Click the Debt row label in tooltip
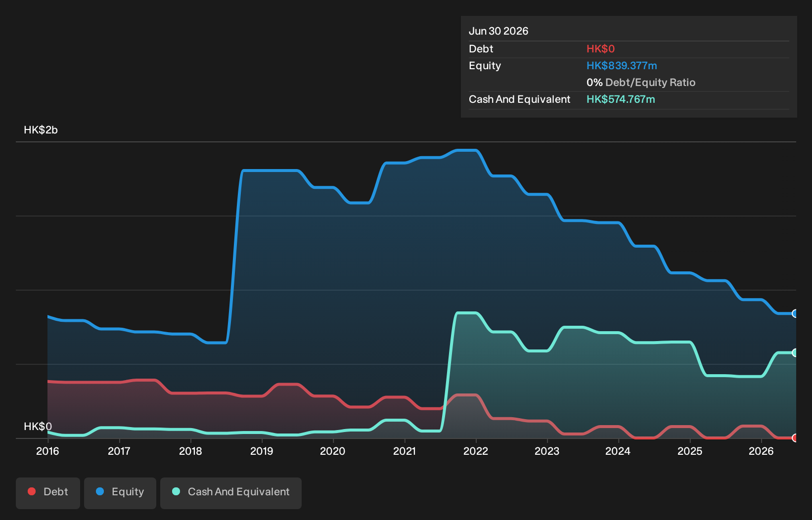Image resolution: width=812 pixels, height=520 pixels. (x=481, y=49)
